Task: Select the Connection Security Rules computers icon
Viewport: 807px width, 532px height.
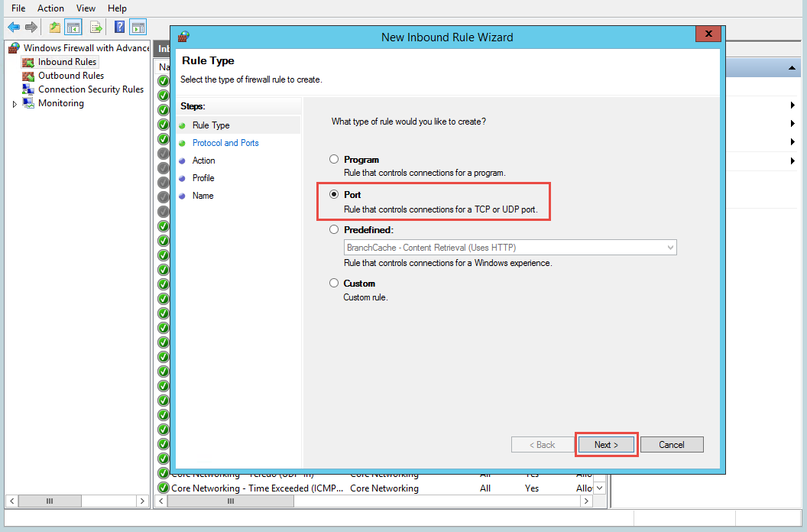Action: point(28,89)
